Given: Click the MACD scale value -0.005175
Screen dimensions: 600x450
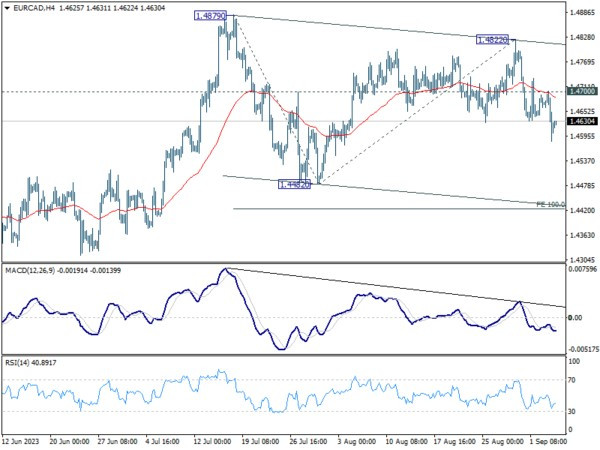Looking at the screenshot, I should click(x=583, y=349).
